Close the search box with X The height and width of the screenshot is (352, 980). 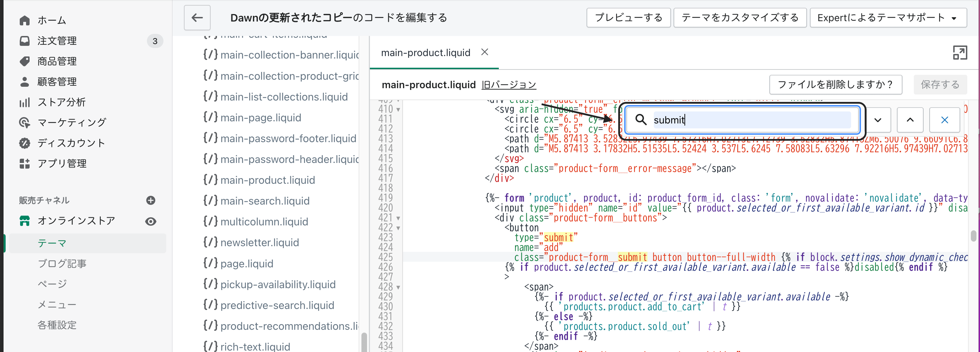[x=944, y=120]
